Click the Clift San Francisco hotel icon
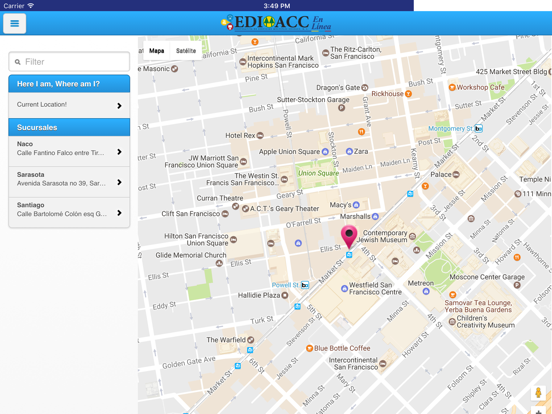Image resolution: width=552 pixels, height=414 pixels. click(225, 214)
